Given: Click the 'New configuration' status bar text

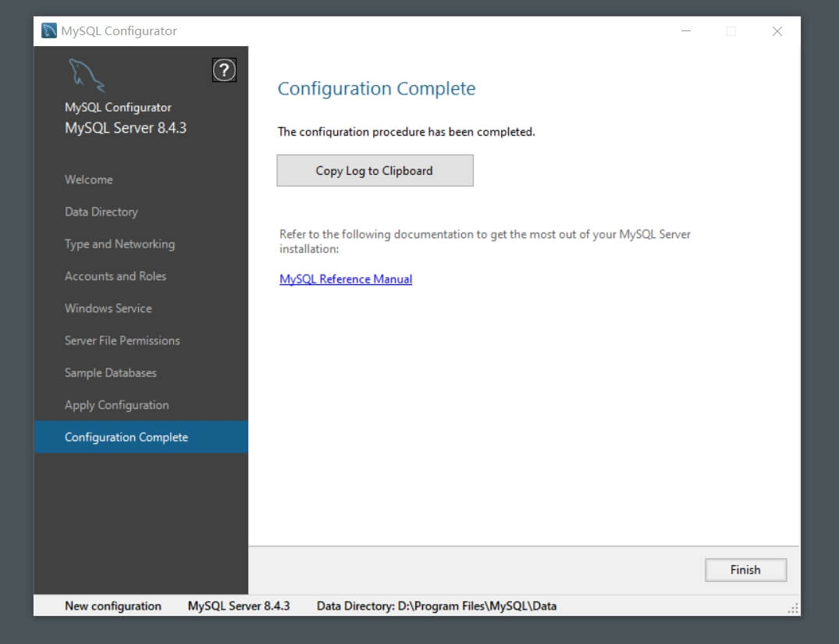Looking at the screenshot, I should 113,606.
